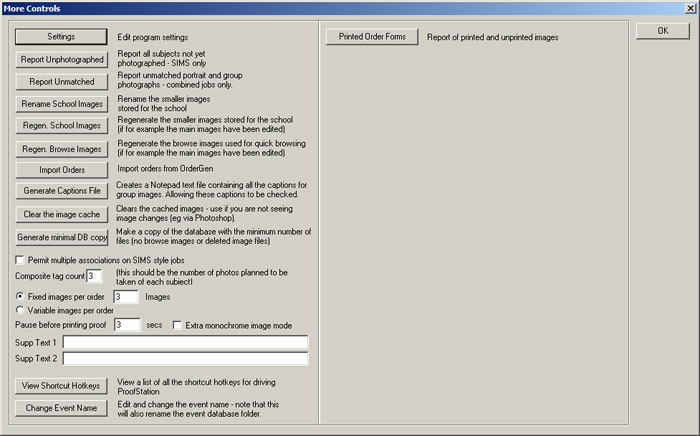700x436 pixels.
Task: Open View Shortcut Hotkeys list
Action: pos(61,386)
